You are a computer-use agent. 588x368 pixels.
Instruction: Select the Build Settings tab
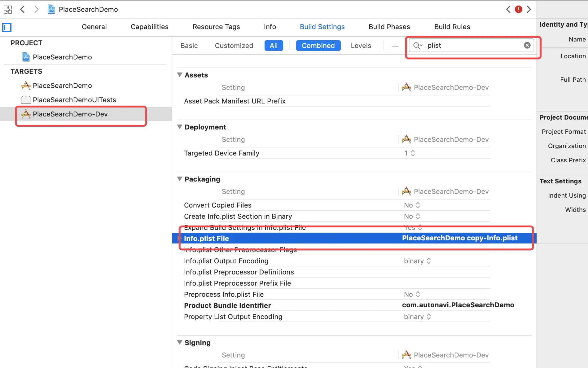(322, 27)
